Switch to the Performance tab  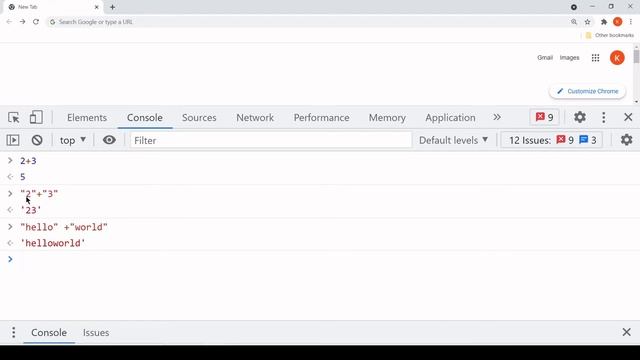click(321, 118)
